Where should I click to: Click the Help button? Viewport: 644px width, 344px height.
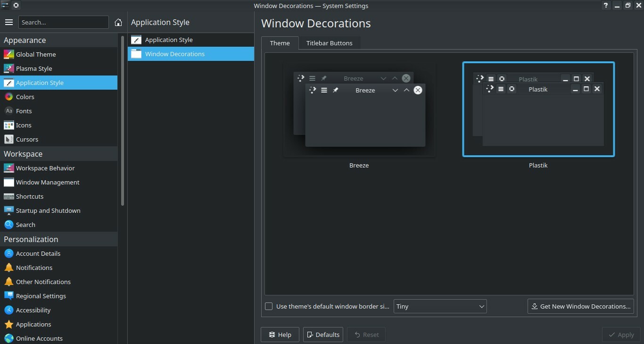pyautogui.click(x=280, y=335)
